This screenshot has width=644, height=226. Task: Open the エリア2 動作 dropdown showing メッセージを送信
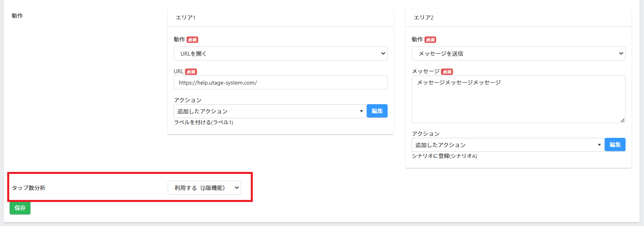pos(518,53)
